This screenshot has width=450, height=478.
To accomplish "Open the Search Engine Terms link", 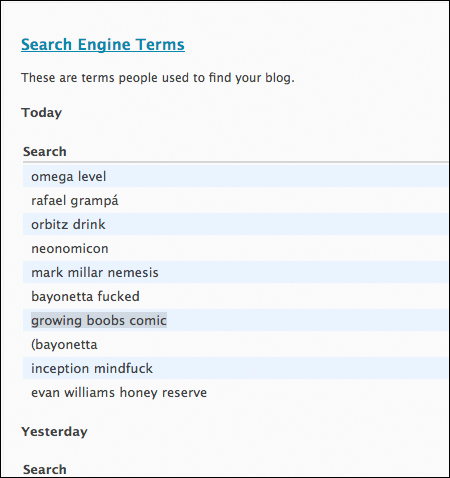I will coord(103,45).
